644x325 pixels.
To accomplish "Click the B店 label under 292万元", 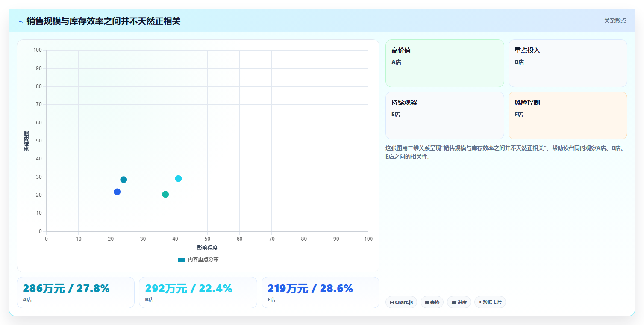I will coord(150,300).
